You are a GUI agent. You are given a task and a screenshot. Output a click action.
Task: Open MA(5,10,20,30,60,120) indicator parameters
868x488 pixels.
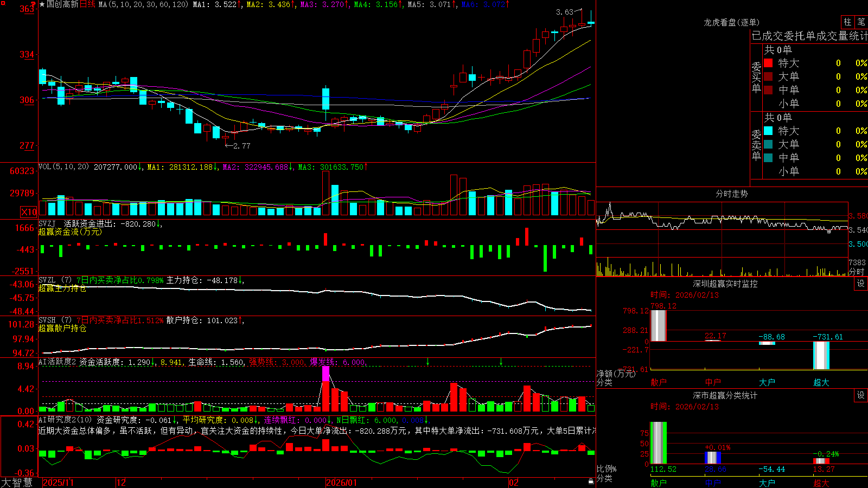point(143,4)
